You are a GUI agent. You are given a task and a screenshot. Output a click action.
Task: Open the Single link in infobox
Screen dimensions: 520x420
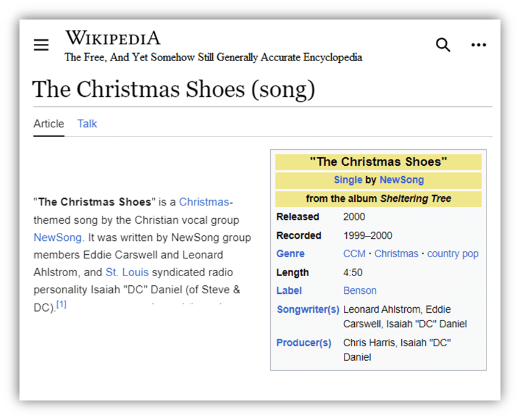click(348, 180)
